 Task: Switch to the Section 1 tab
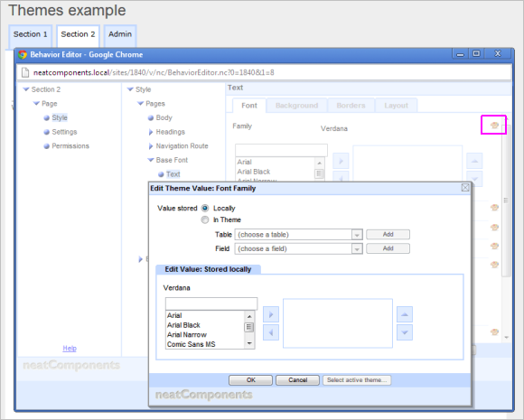coord(31,36)
